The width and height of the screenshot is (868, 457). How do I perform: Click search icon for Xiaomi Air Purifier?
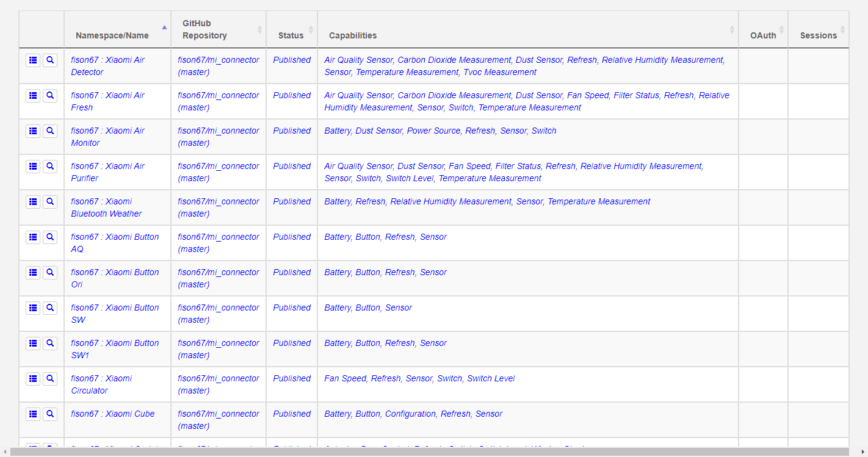click(50, 167)
